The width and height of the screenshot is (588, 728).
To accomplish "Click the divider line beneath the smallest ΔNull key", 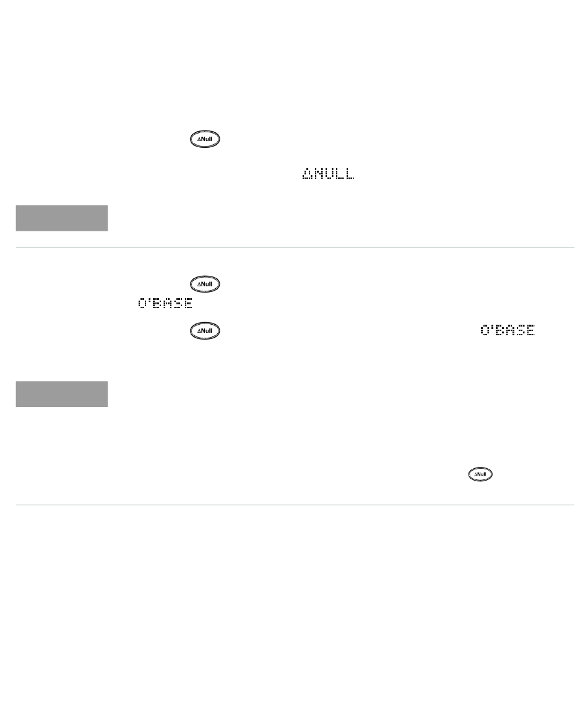I will click(x=295, y=505).
